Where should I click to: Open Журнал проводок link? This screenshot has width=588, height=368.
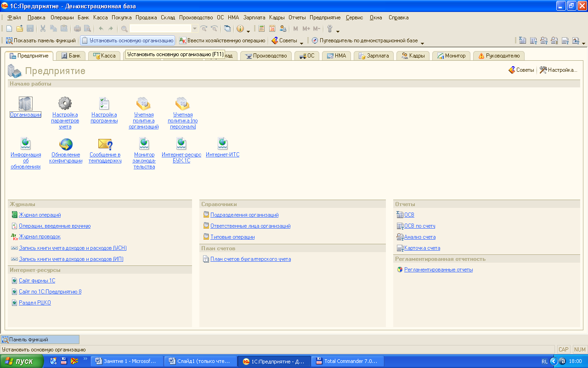(40, 236)
